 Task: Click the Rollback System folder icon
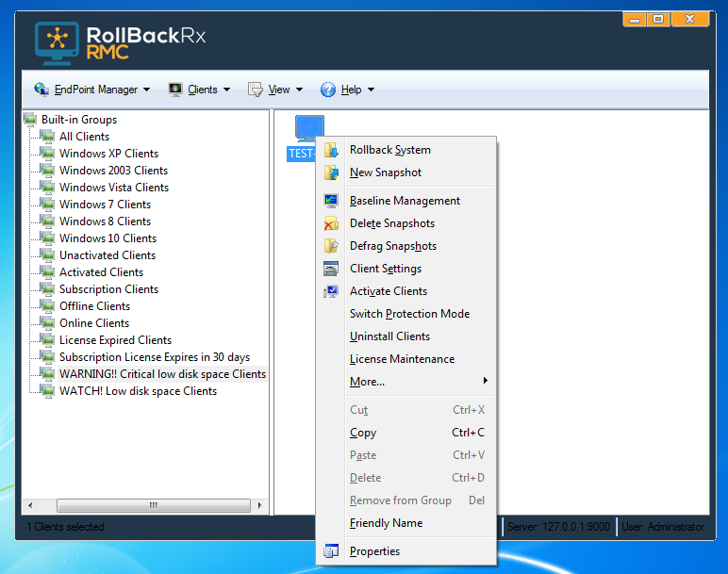(331, 150)
